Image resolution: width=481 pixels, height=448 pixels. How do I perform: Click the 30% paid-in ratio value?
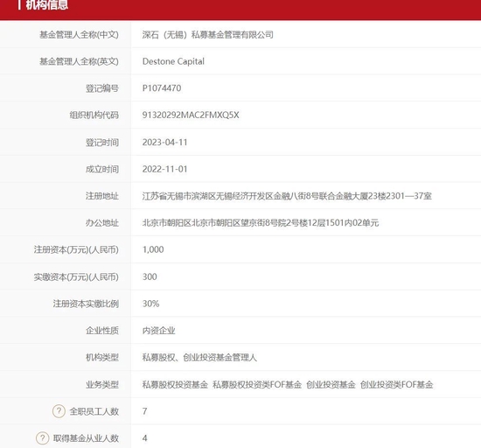pos(151,304)
